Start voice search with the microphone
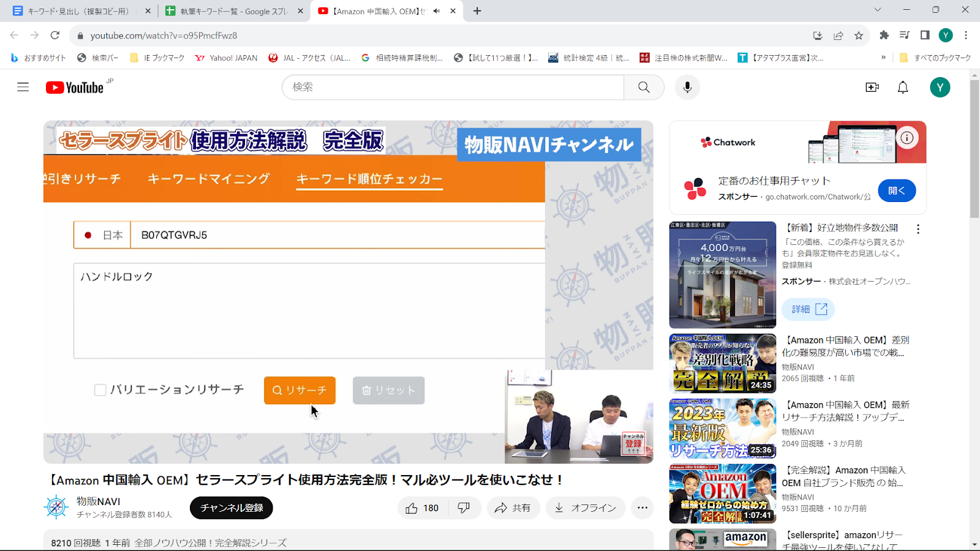This screenshot has height=551, width=980. (687, 88)
